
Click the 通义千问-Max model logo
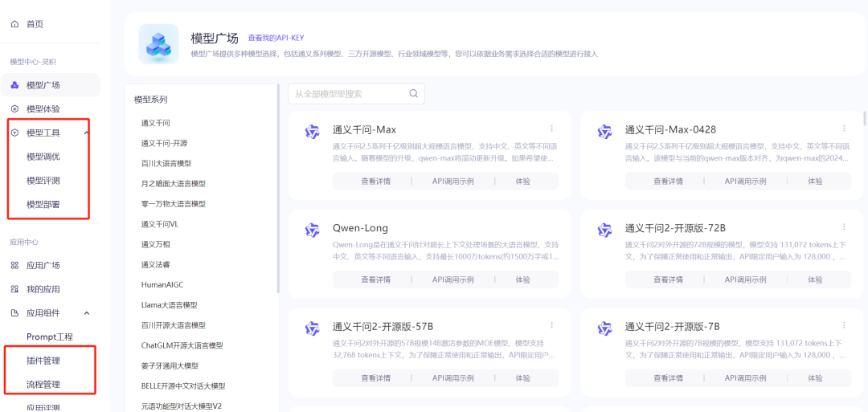tap(312, 132)
